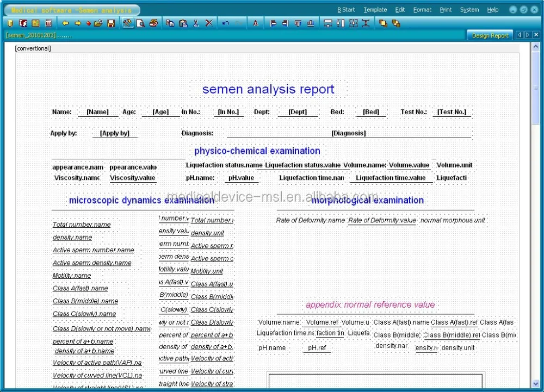Click the red X delete icon
This screenshot has width=544, height=392.
point(209,23)
